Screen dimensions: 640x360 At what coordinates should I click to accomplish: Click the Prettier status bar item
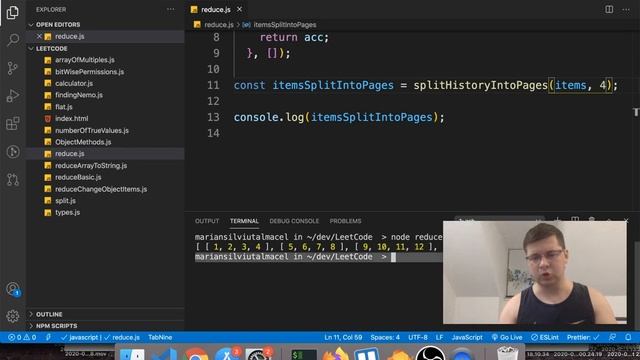pos(583,338)
